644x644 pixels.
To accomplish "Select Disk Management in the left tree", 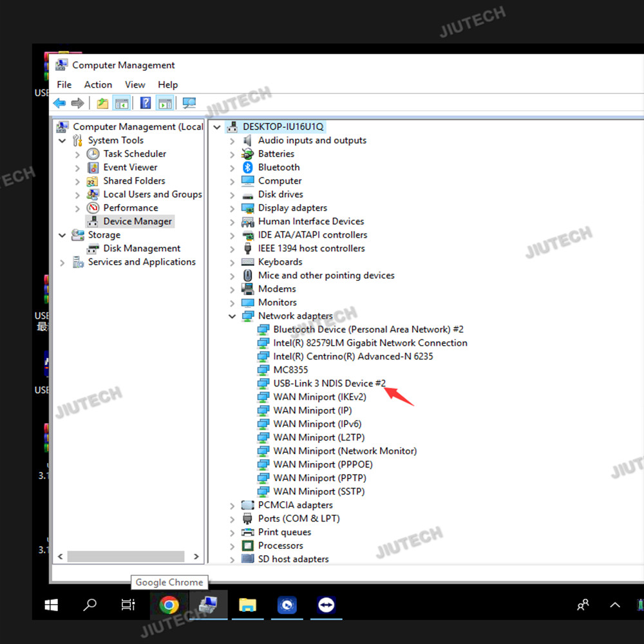I will pyautogui.click(x=142, y=249).
